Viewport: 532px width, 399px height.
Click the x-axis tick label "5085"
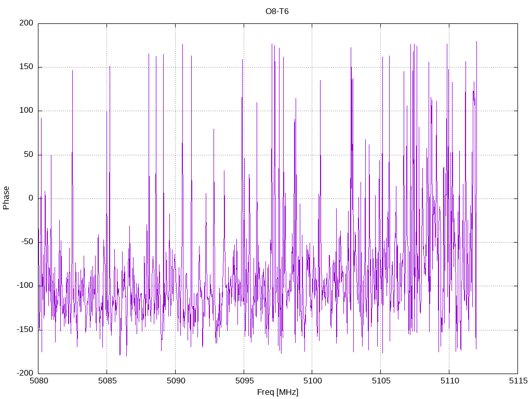point(107,381)
